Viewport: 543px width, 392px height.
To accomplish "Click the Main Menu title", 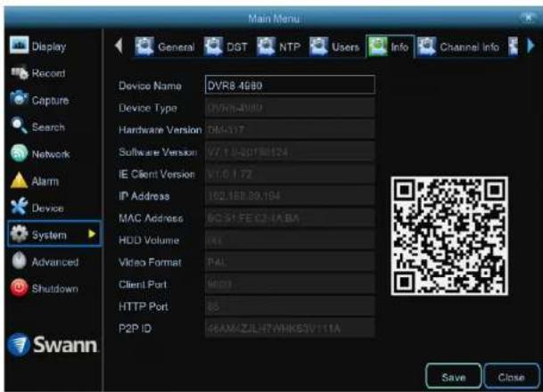I will coord(274,19).
